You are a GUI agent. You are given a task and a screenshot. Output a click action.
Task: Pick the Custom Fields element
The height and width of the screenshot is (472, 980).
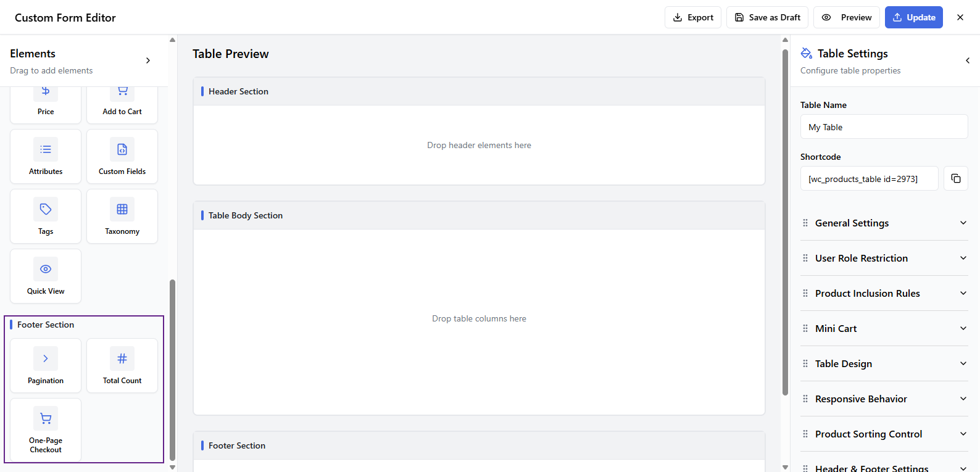(122, 157)
